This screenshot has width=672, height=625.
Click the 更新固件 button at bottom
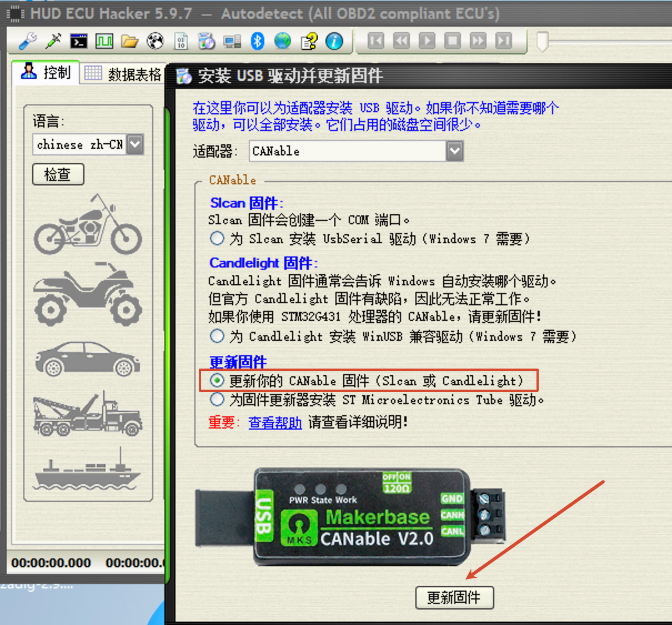coord(454,598)
